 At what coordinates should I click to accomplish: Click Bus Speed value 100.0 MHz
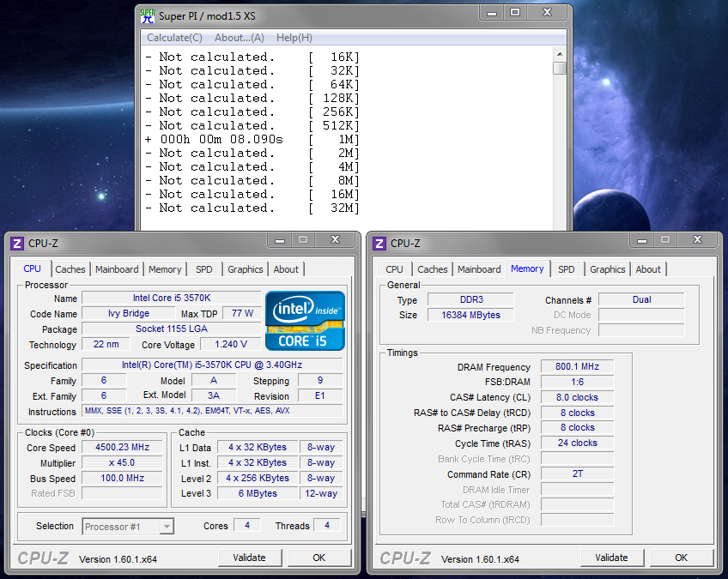123,478
